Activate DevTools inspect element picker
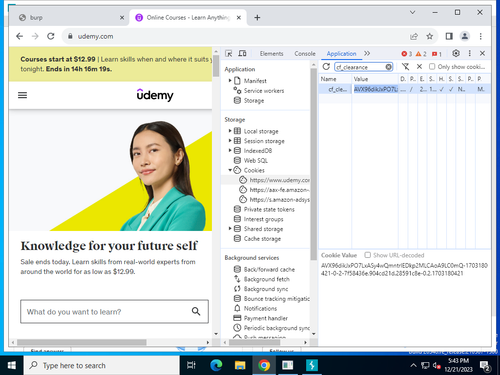The image size is (500, 375). (x=229, y=54)
